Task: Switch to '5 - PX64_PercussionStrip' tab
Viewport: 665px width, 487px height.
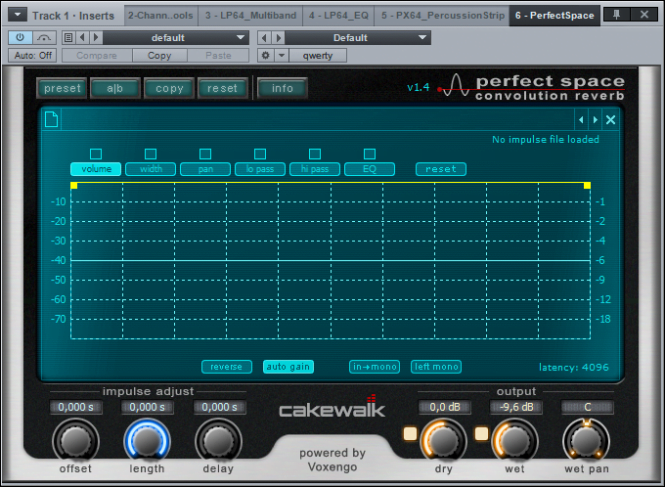Action: (x=442, y=16)
